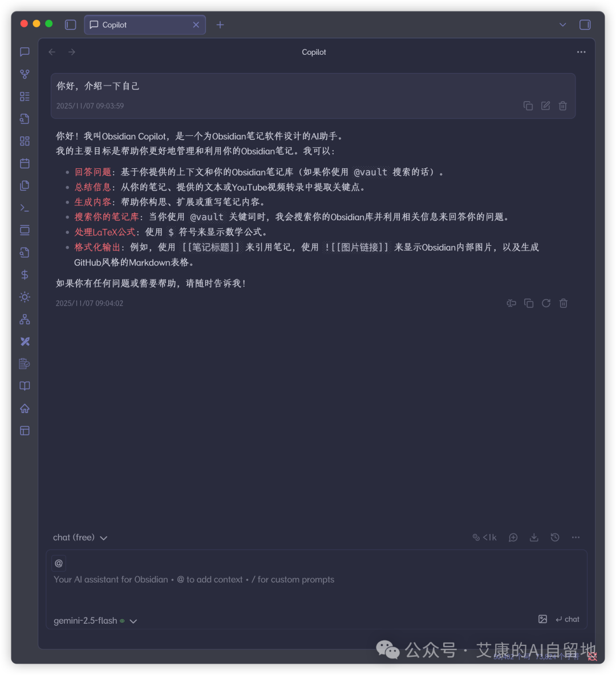This screenshot has height=675, width=616.
Task: Regenerate the AI response
Action: pyautogui.click(x=546, y=304)
